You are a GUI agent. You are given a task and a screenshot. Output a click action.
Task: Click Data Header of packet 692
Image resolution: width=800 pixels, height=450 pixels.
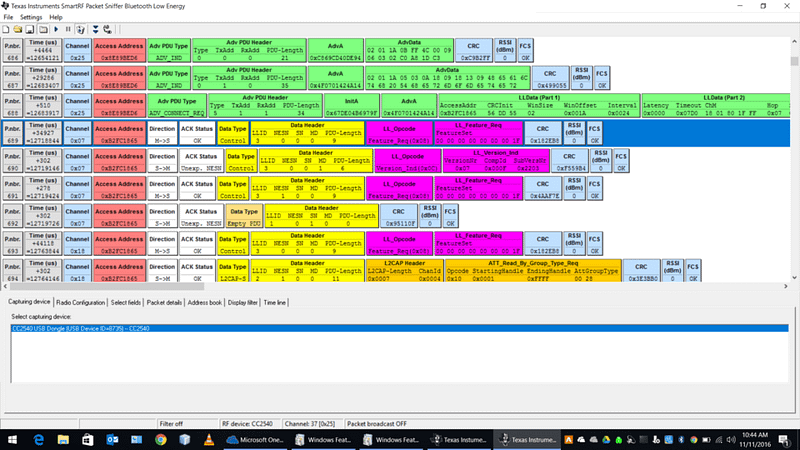pyautogui.click(x=321, y=216)
